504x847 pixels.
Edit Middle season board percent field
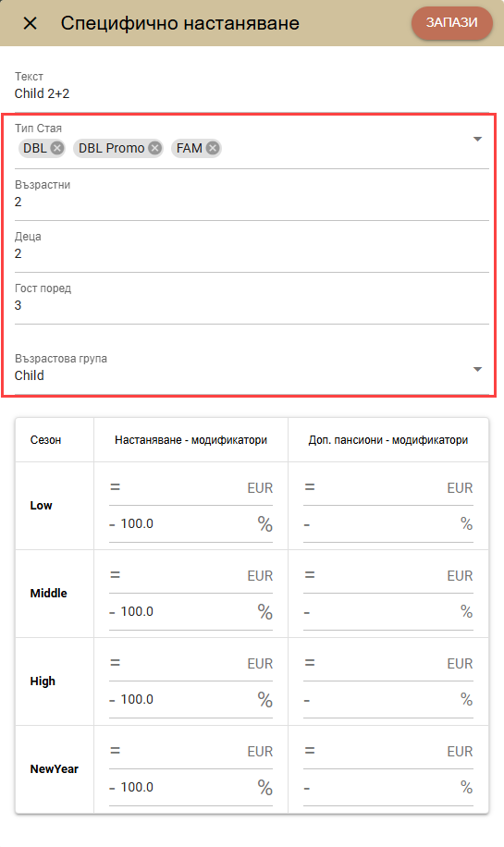[x=388, y=611]
